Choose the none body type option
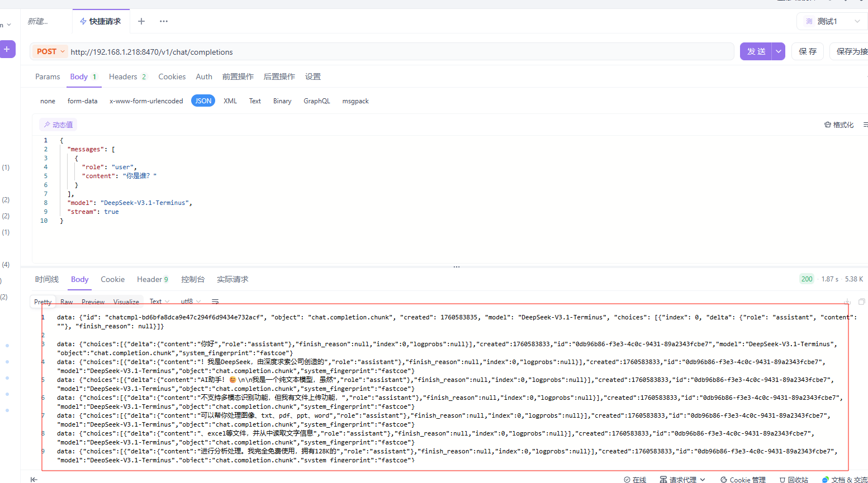The width and height of the screenshot is (868, 483). pos(48,101)
